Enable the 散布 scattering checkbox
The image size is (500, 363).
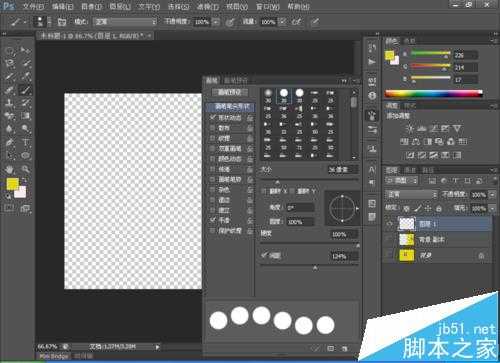click(x=212, y=128)
